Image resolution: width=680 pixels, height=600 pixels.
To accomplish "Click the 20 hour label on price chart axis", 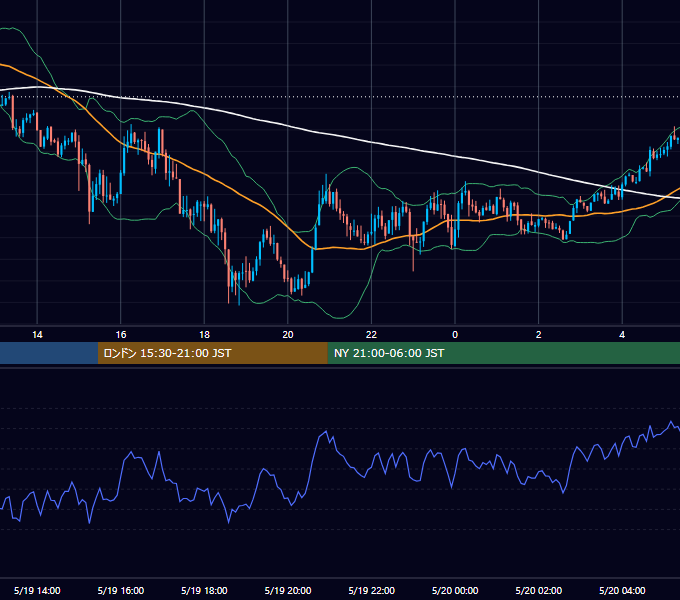I will [288, 335].
